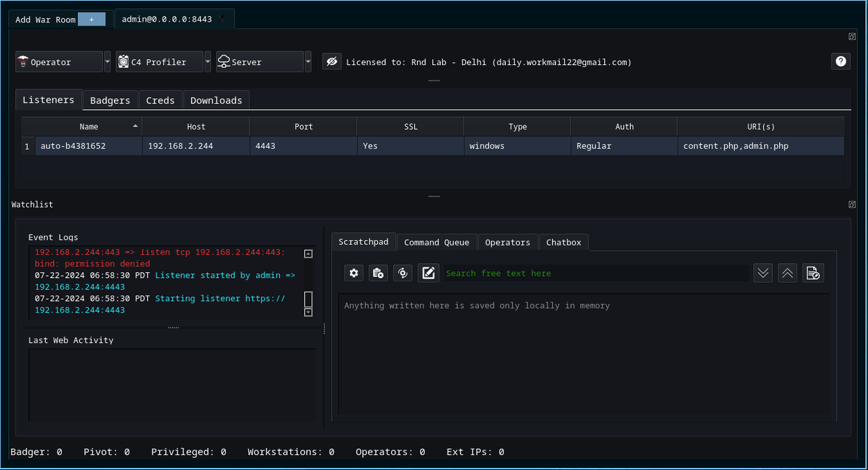
Task: Expand the C4 Profiler dropdown arrow
Action: (208, 62)
